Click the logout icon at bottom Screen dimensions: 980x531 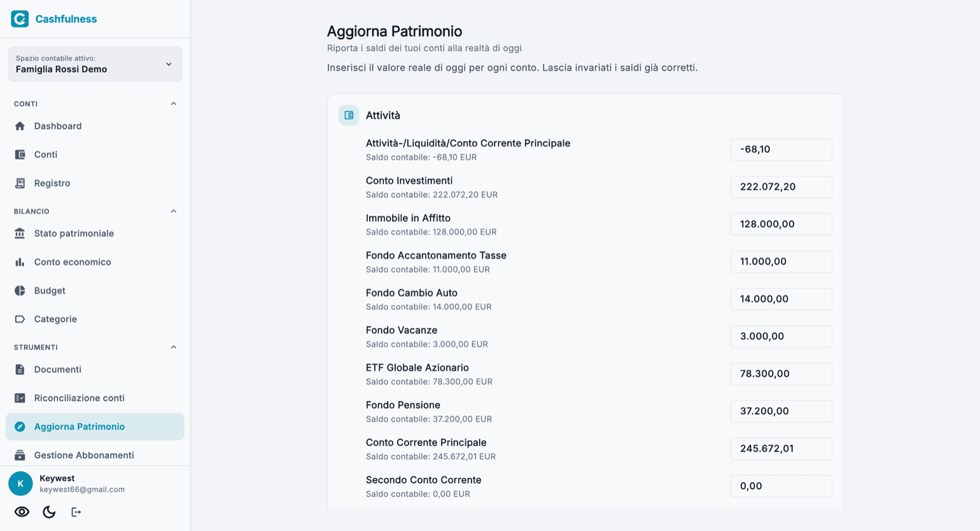point(76,512)
